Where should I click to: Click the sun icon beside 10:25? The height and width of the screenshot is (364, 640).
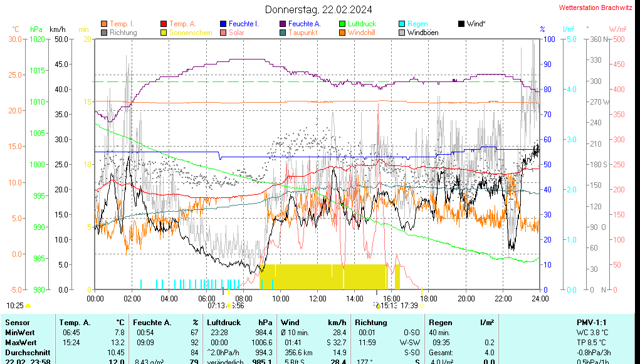point(28,306)
